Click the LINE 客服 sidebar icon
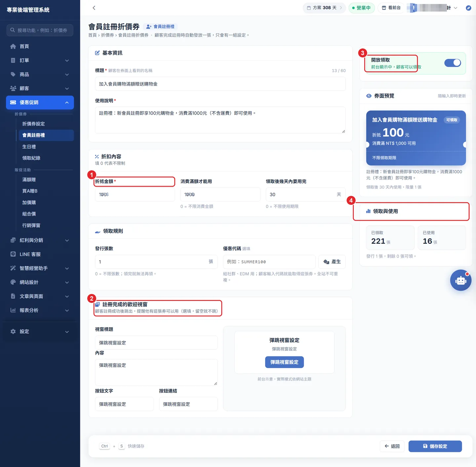476x467 pixels. coord(13,254)
